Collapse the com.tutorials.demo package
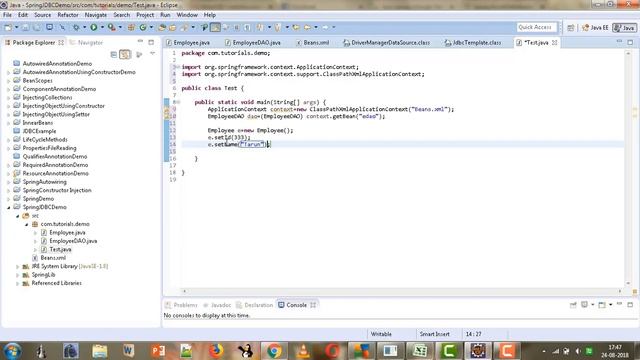 (27, 224)
